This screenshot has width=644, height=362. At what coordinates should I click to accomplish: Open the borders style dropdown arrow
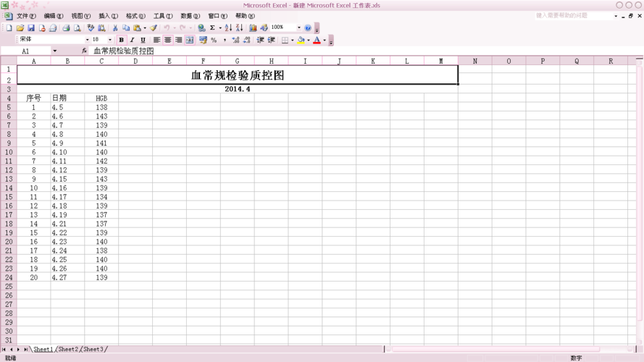point(292,40)
